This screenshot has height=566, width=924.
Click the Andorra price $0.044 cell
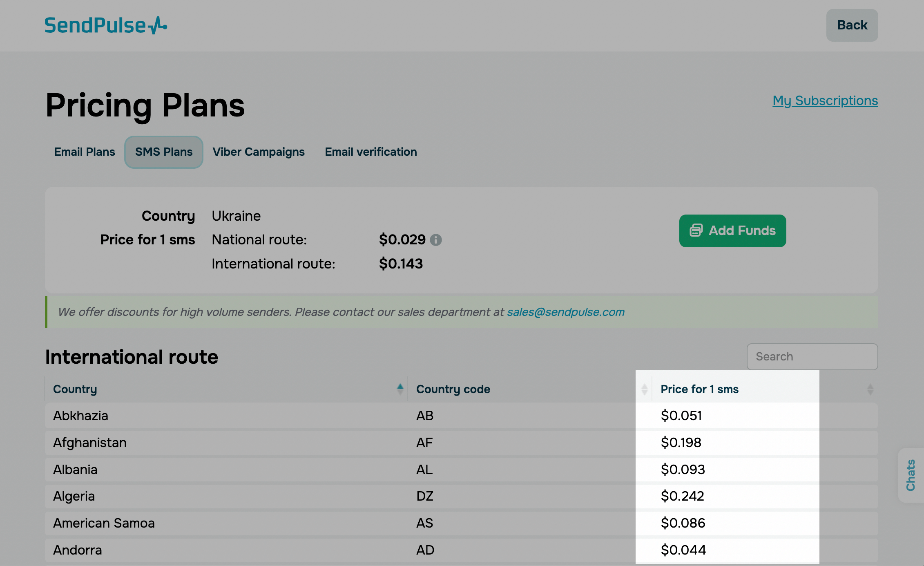[683, 550]
